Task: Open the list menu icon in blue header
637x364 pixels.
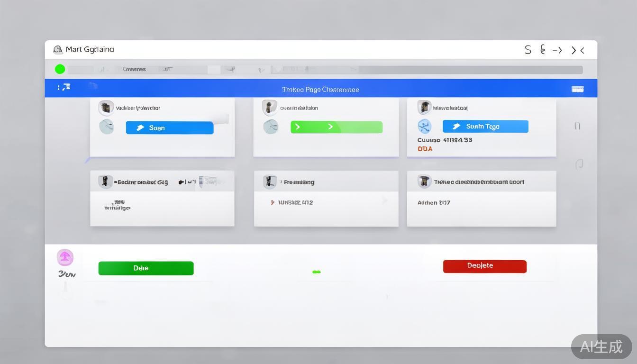Action: tap(64, 87)
